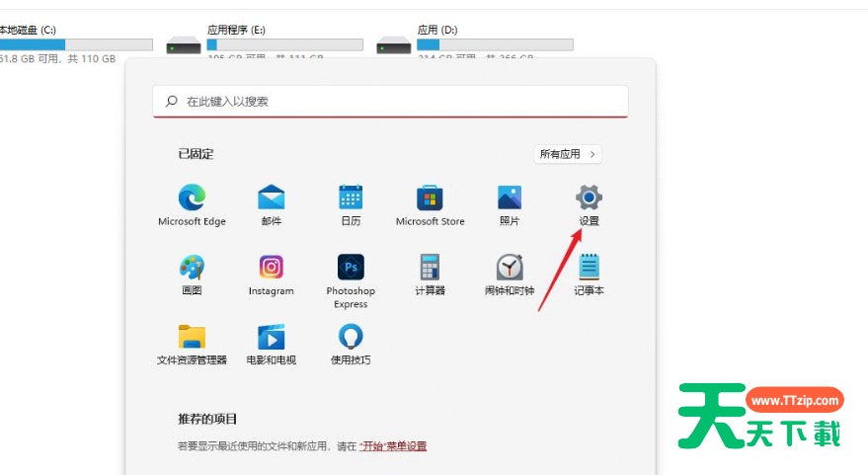This screenshot has width=868, height=475.
Task: Open Microsoft Store app icon
Action: click(430, 198)
